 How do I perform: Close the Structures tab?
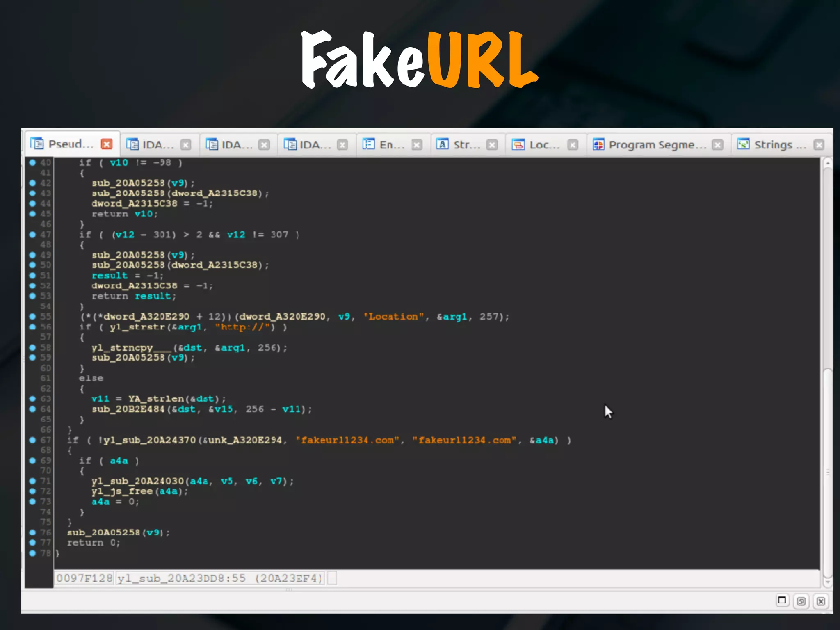(492, 145)
